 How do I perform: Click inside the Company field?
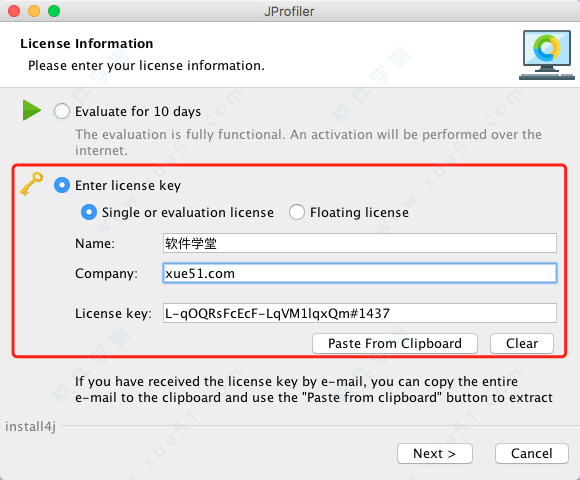tap(360, 273)
